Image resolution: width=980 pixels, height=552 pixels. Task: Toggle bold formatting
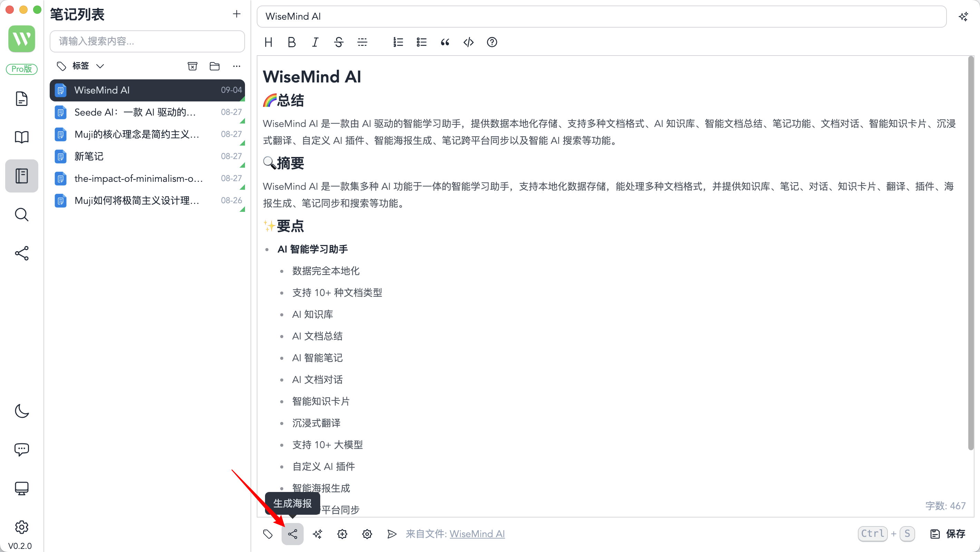point(292,42)
